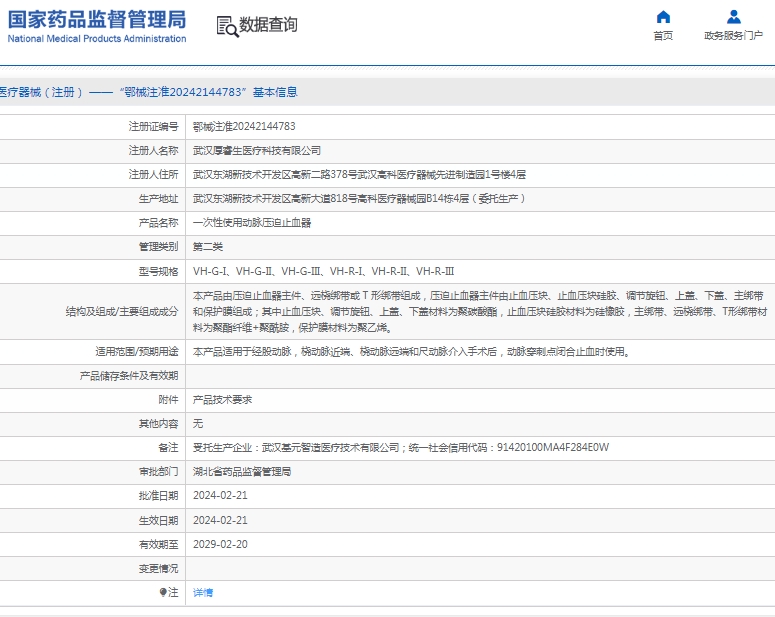Click the 产品技术要求 attachment text
The width and height of the screenshot is (775, 617).
(x=222, y=399)
